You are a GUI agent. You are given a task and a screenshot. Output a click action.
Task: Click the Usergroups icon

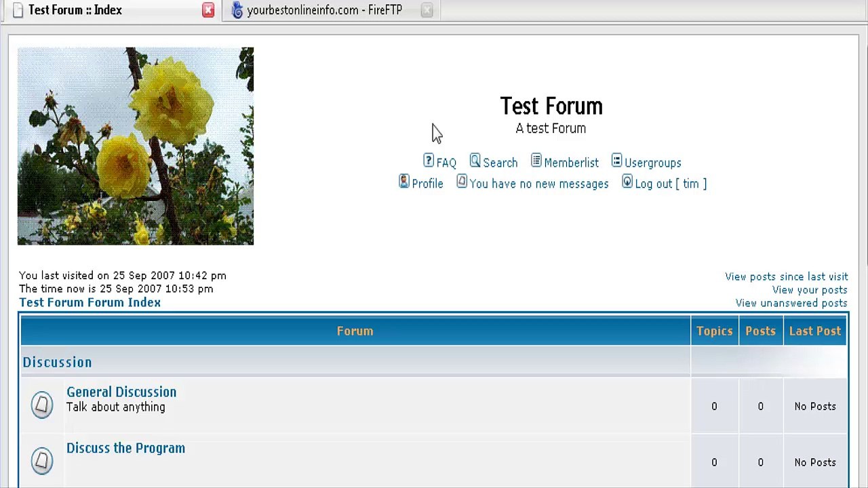[616, 161]
